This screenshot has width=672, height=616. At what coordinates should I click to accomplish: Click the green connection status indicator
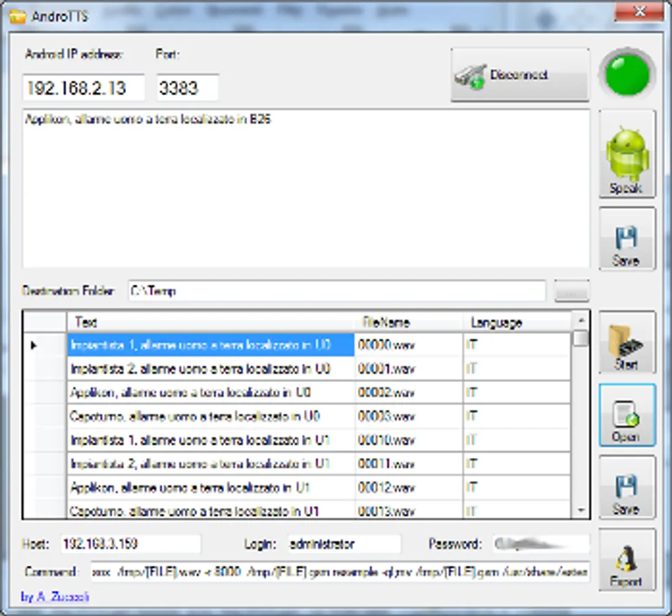(x=628, y=75)
